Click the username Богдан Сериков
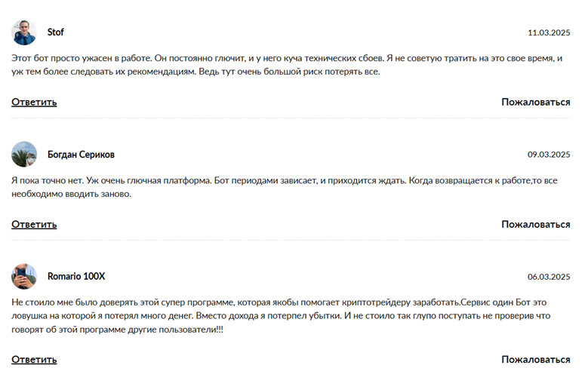The height and width of the screenshot is (368, 588). coord(81,155)
